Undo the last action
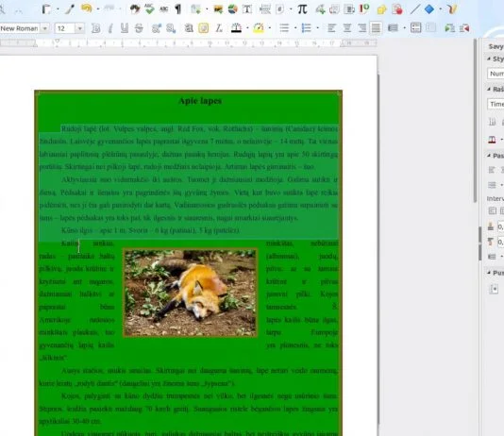 click(x=87, y=8)
